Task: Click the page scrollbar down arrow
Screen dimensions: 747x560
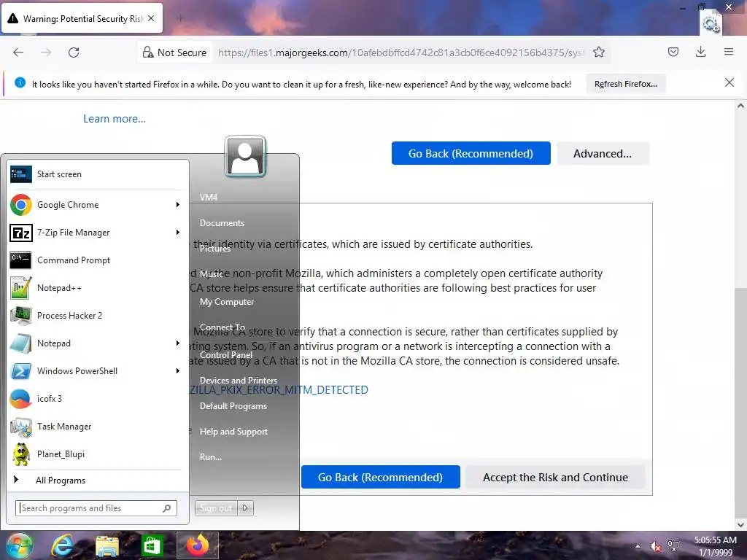Action: click(x=740, y=525)
